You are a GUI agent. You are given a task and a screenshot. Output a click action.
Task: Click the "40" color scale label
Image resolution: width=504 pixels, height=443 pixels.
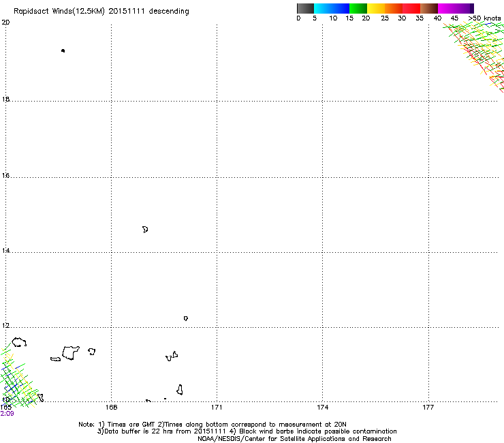pos(437,18)
